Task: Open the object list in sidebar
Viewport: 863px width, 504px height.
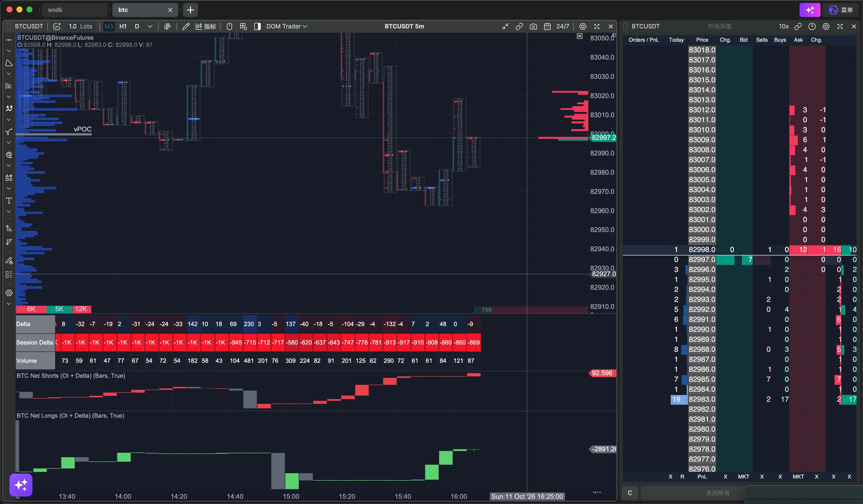Action: coord(9,274)
